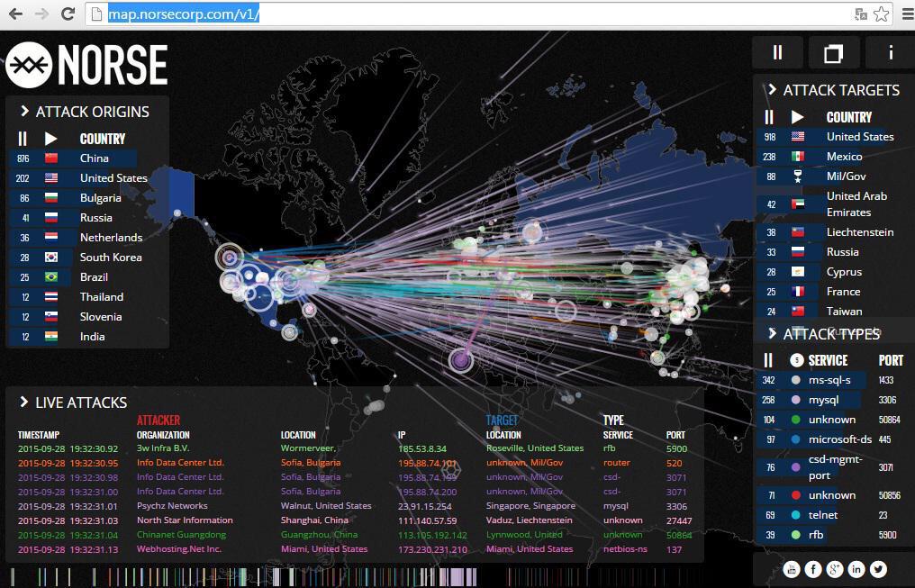Click IP 23.91.15.254
The image size is (915, 588).
[x=425, y=506]
